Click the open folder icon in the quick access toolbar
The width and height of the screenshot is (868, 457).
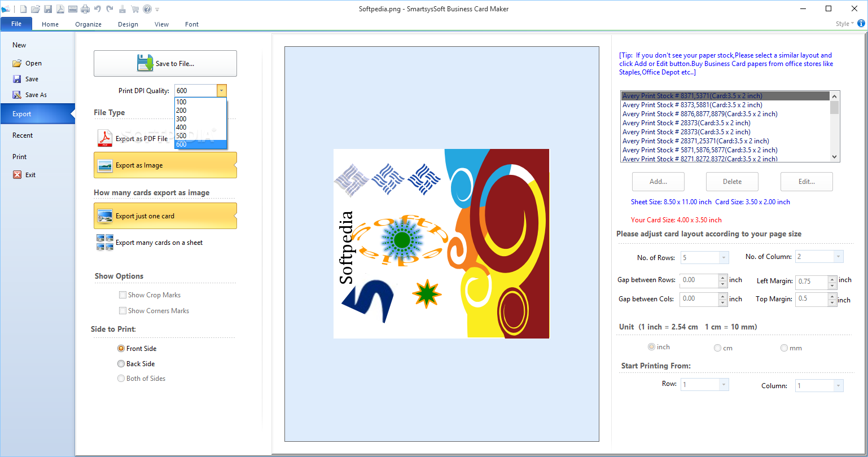[x=36, y=8]
